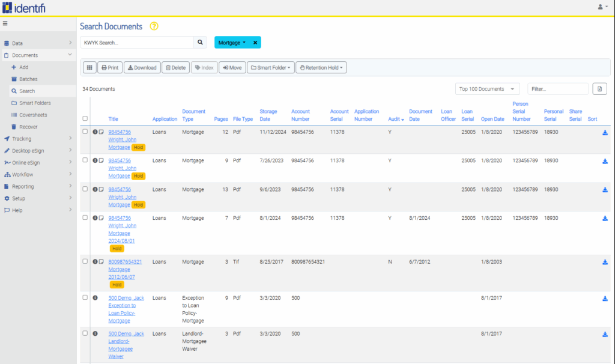Screen dimensions: 615x364
Task: Expand the Data sidebar section
Action: pos(38,43)
